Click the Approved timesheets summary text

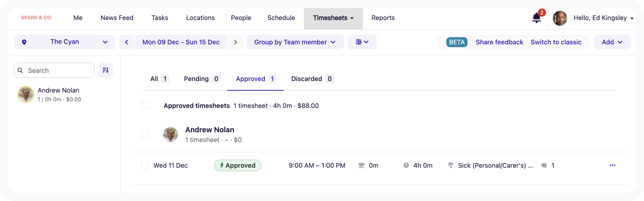(x=241, y=106)
